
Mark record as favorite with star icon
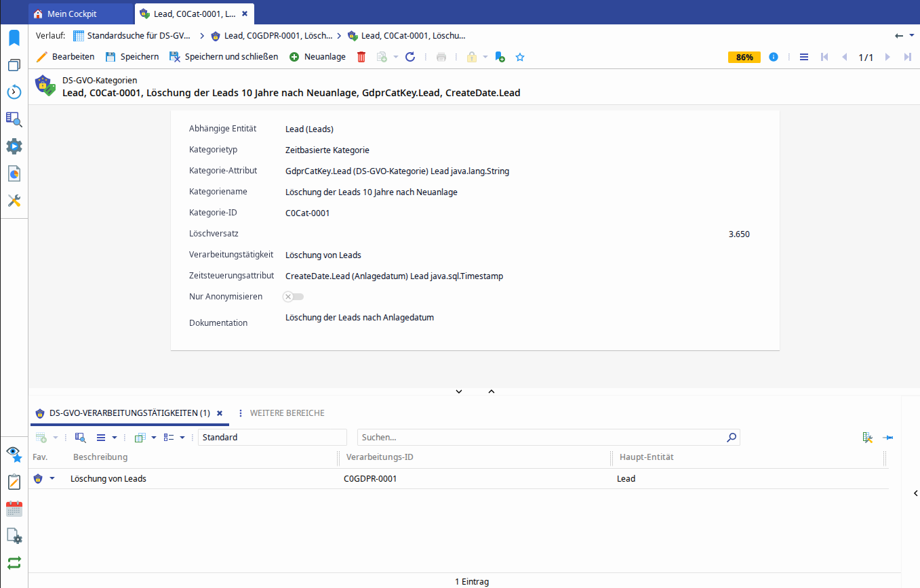520,57
